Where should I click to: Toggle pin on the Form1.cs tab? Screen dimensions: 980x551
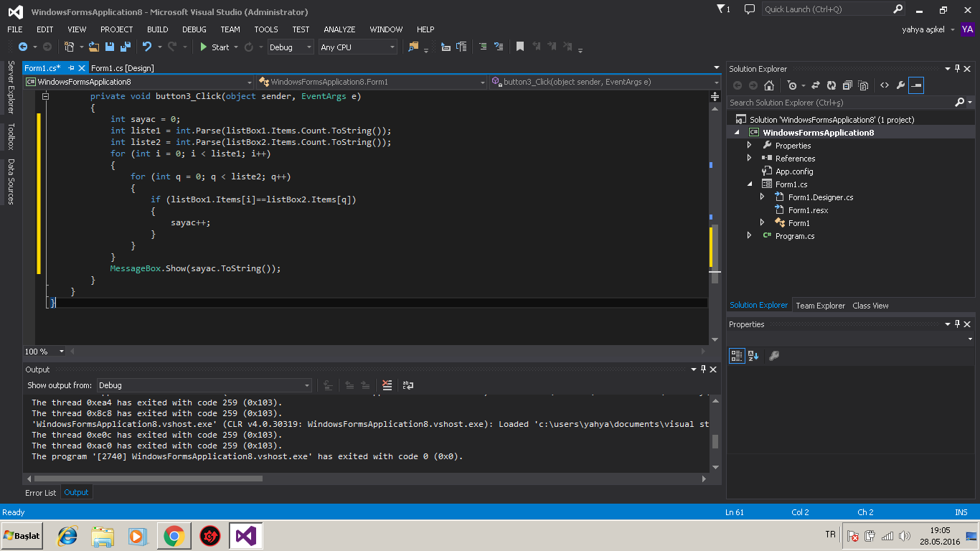click(x=71, y=67)
